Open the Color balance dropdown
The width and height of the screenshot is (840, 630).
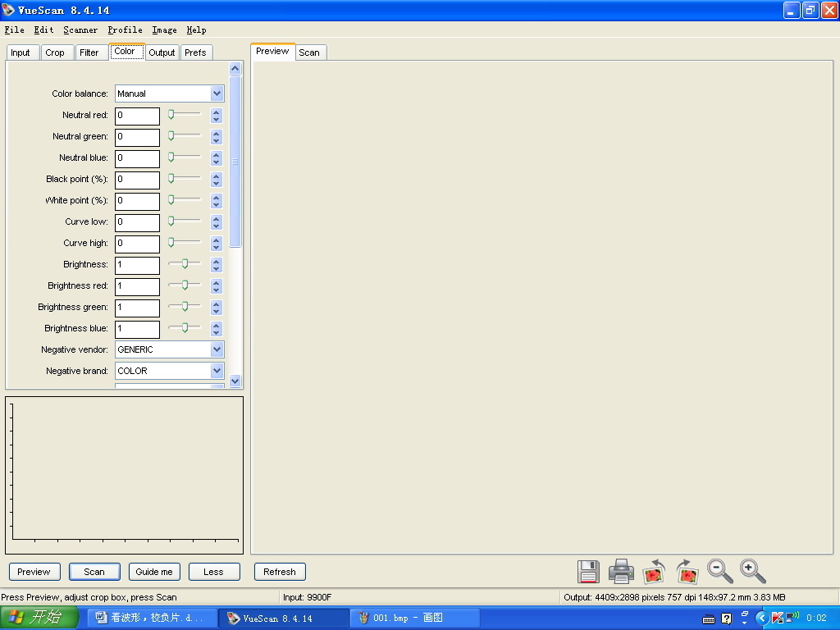tap(217, 94)
